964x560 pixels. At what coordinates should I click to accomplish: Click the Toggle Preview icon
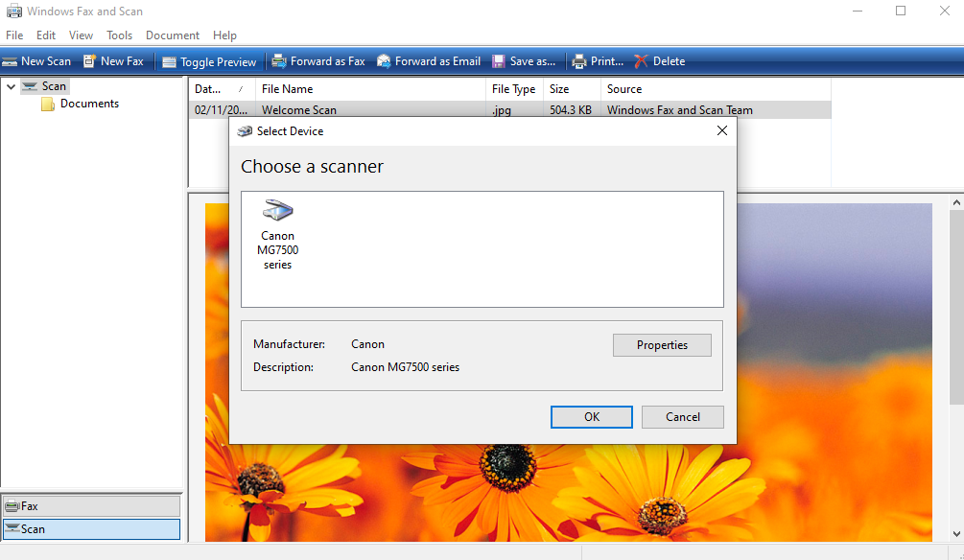[x=169, y=62]
